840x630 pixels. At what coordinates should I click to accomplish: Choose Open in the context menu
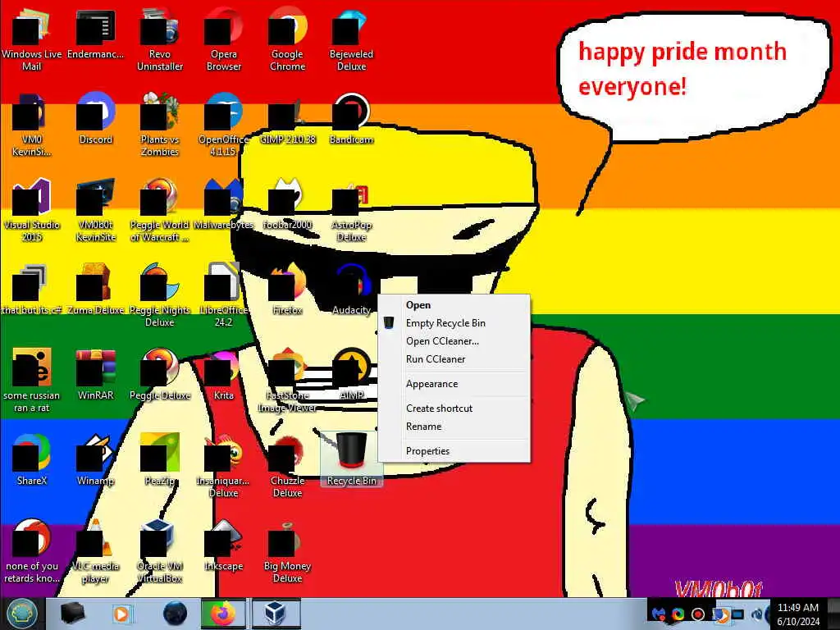coord(454,305)
